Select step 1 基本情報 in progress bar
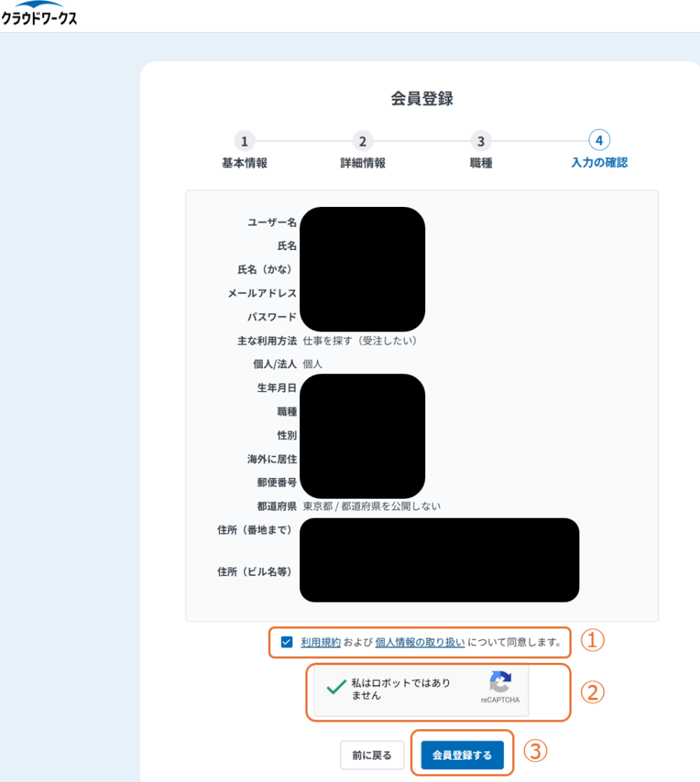Viewport: 700px width, 782px height. [x=244, y=150]
